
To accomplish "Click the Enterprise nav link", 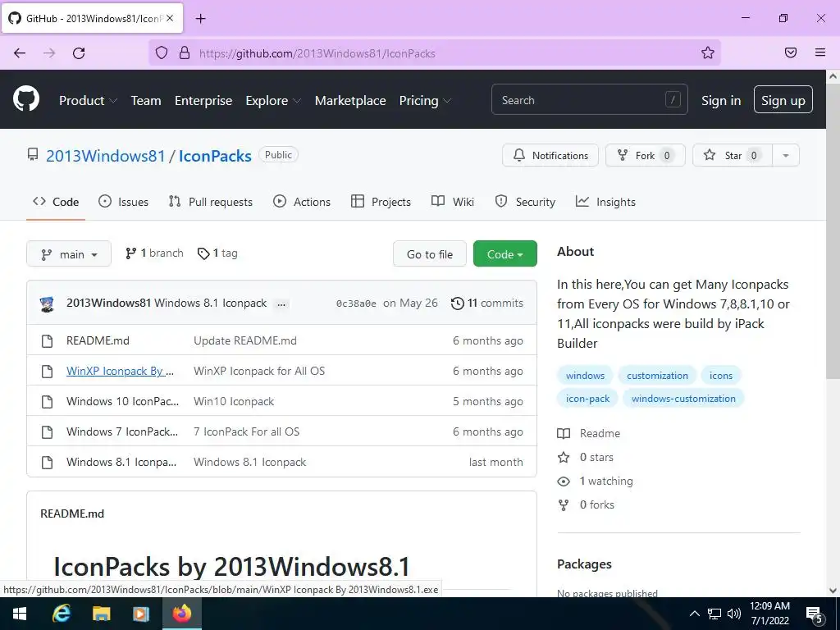I will (x=203, y=100).
